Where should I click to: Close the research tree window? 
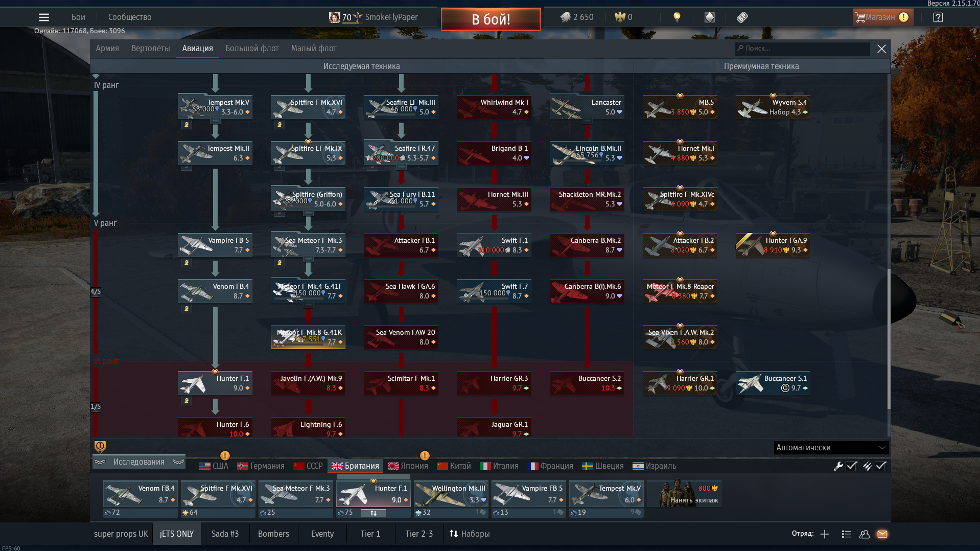pyautogui.click(x=881, y=49)
